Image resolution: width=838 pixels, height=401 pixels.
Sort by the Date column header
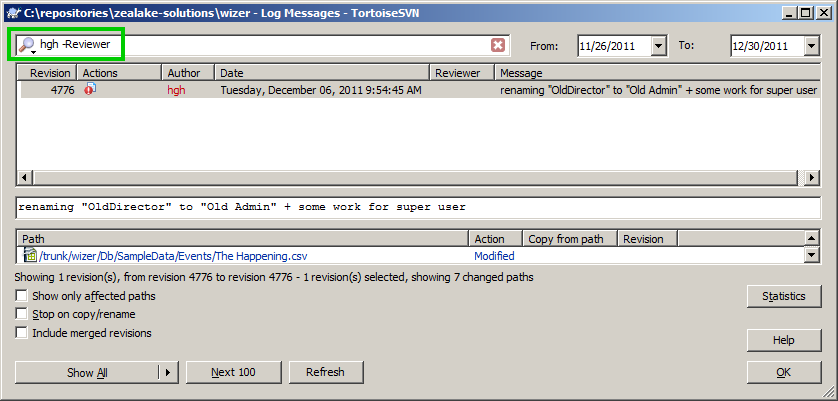pyautogui.click(x=322, y=73)
